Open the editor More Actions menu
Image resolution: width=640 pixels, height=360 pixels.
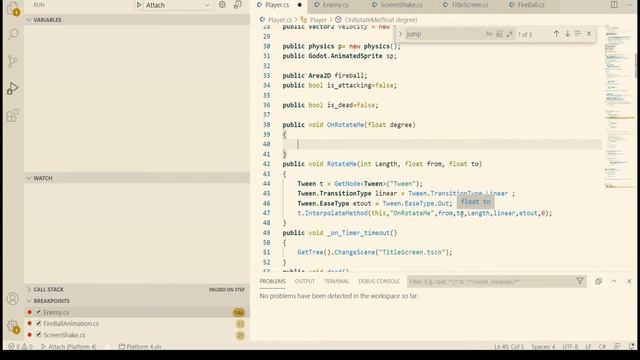pos(629,5)
